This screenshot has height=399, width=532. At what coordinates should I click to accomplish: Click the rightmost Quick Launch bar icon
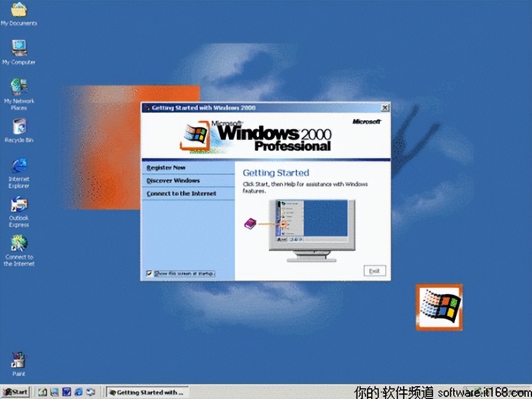(91, 392)
